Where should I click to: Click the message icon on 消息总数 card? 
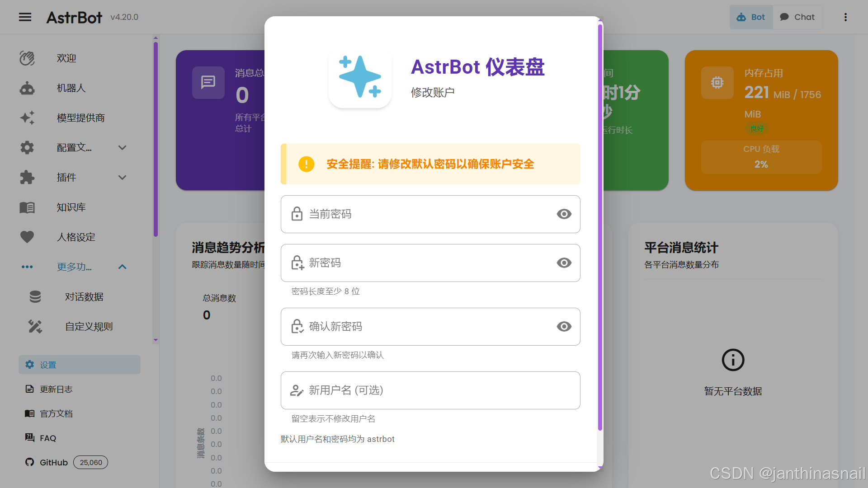208,83
